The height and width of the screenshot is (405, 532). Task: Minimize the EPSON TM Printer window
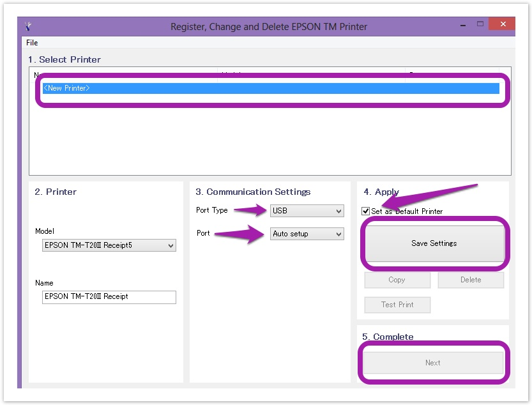(x=462, y=25)
